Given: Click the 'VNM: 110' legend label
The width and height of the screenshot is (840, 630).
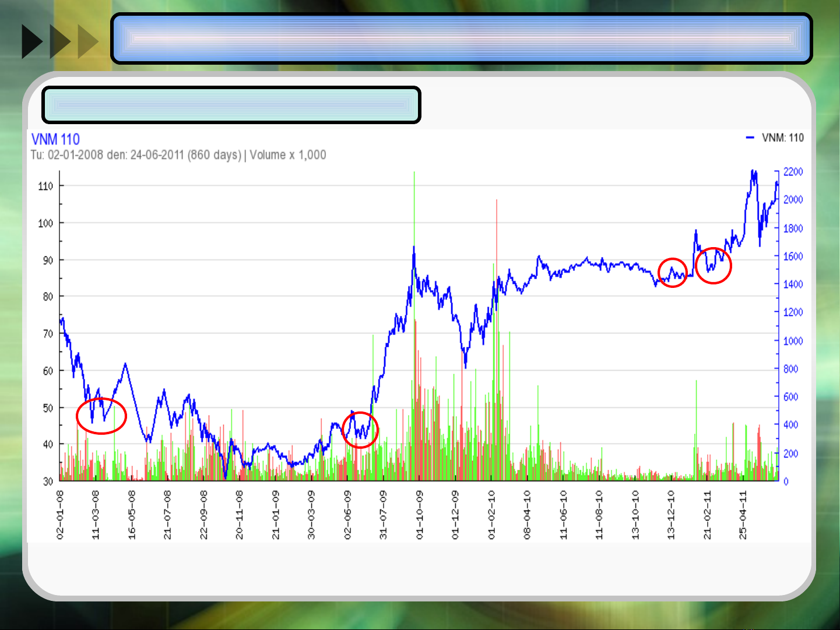Looking at the screenshot, I should [782, 138].
